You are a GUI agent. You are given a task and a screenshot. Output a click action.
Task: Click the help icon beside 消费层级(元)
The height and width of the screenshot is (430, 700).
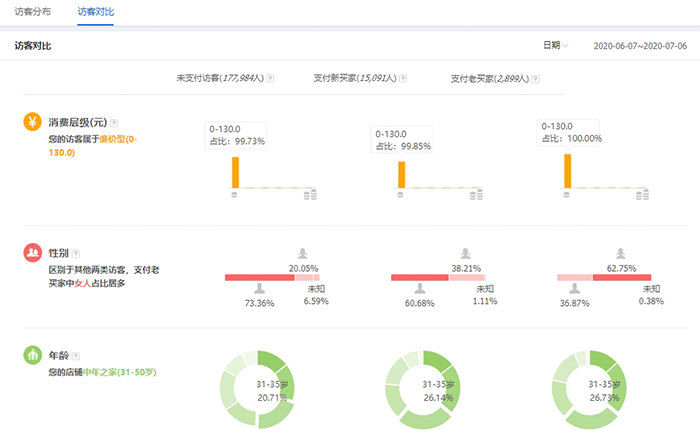[114, 122]
